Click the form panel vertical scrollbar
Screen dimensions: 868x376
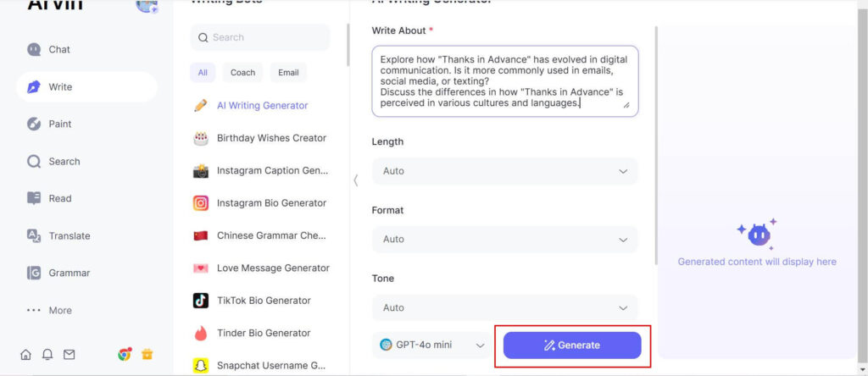click(x=657, y=145)
